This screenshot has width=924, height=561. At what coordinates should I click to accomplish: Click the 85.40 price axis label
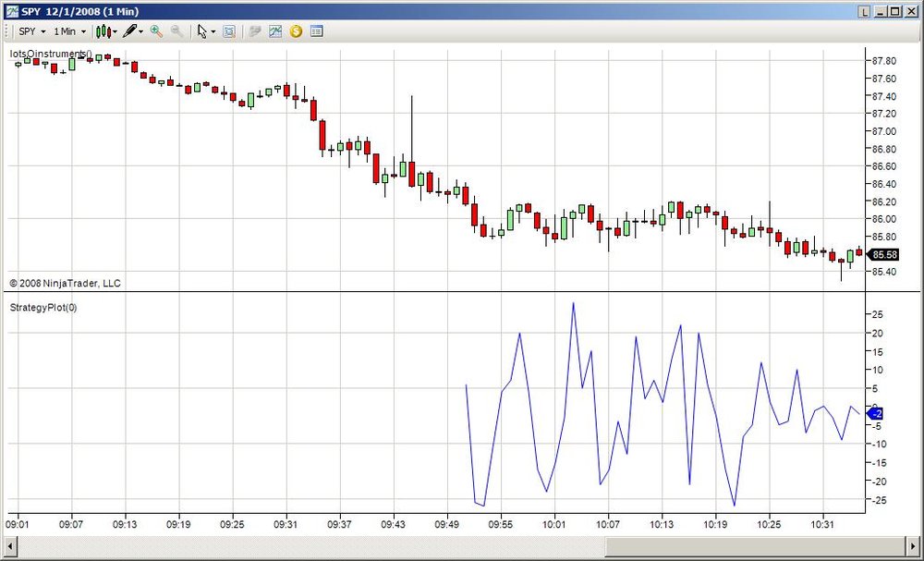[882, 272]
